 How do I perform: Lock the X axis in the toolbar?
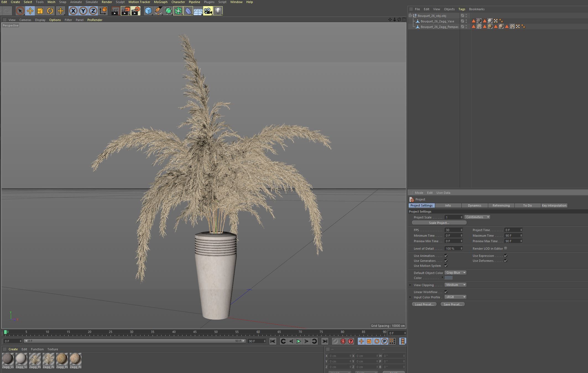[73, 11]
